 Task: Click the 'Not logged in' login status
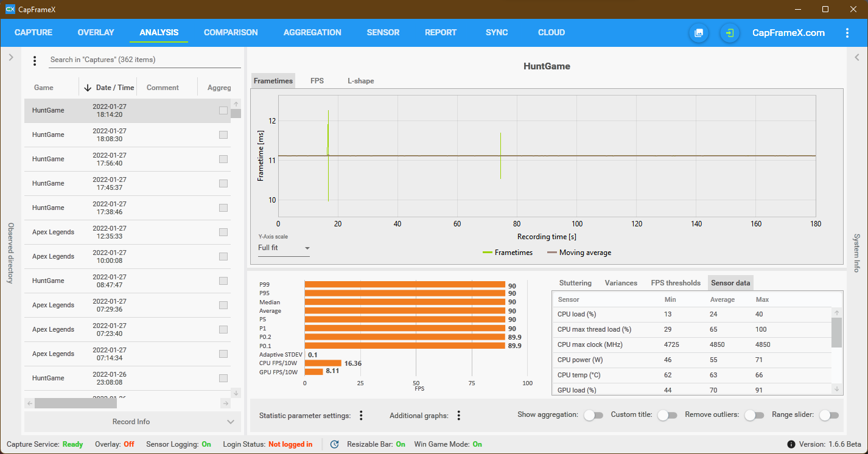290,444
